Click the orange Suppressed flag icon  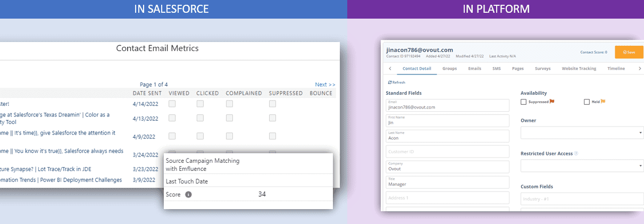point(553,102)
